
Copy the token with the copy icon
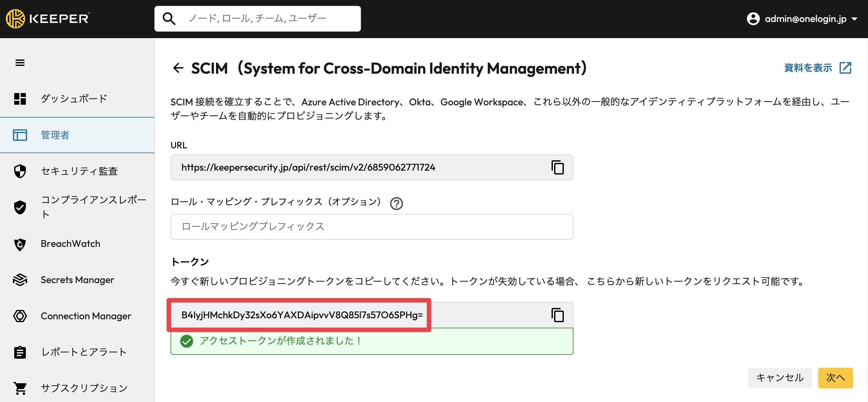click(x=557, y=315)
